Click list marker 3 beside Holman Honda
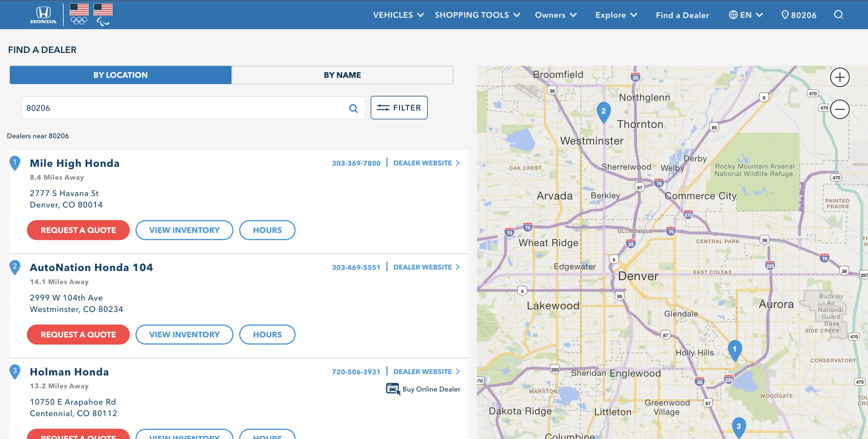The width and height of the screenshot is (868, 439). (15, 372)
